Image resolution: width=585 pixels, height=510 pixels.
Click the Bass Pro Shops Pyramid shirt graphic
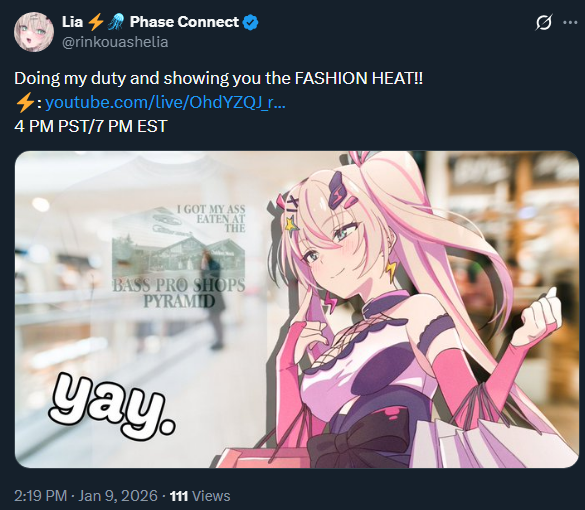(x=179, y=257)
